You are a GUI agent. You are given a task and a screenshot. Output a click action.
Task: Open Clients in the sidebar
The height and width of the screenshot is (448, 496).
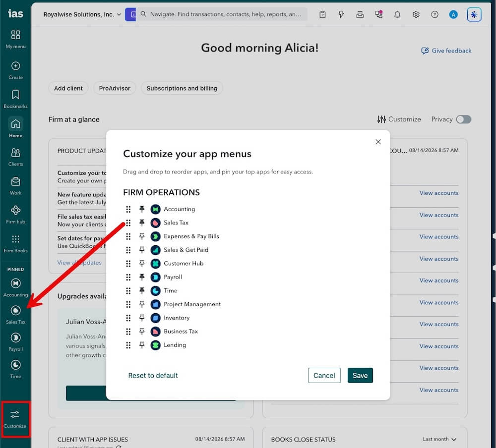(15, 157)
